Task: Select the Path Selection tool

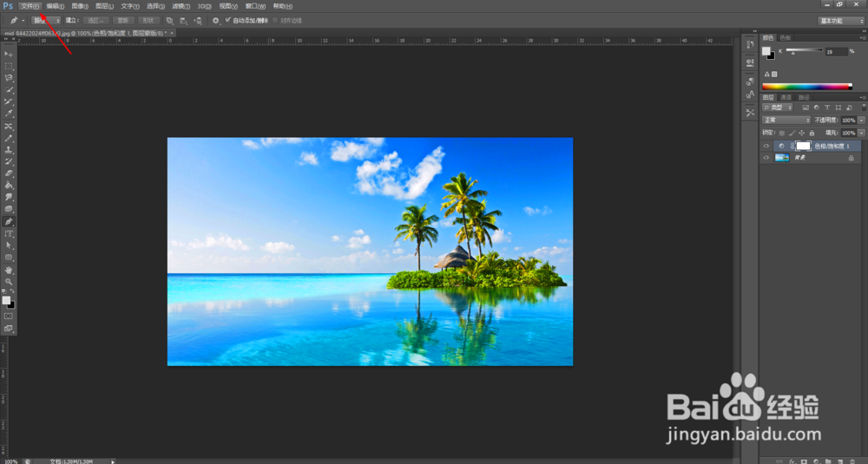Action: click(9, 245)
